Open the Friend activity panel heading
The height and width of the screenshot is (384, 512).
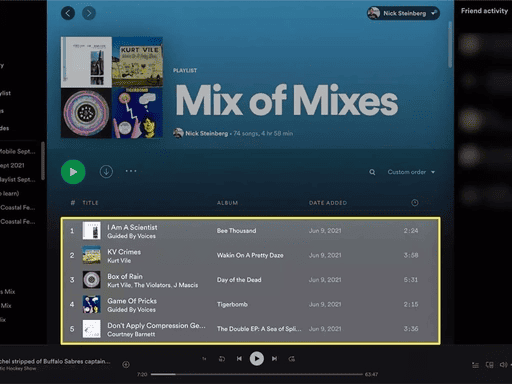point(484,11)
